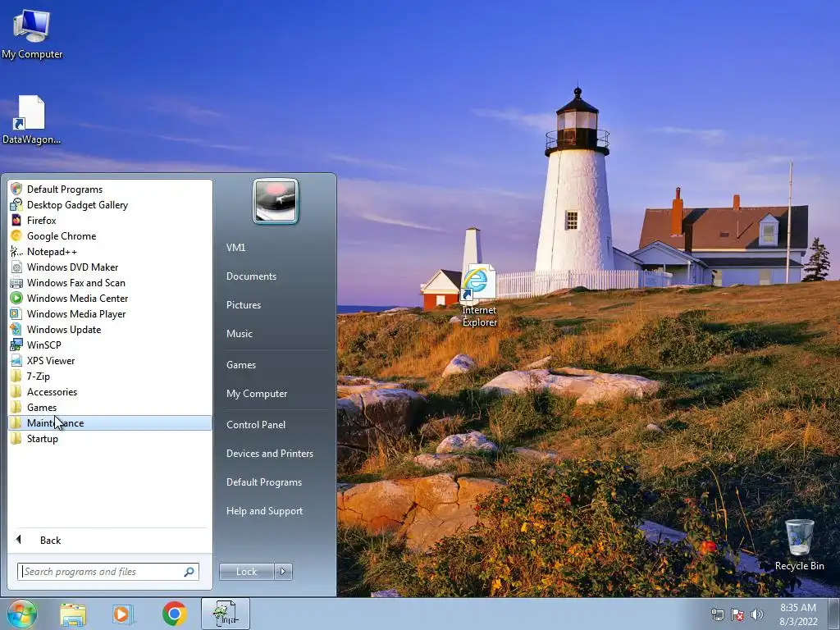Launch Windows Media Player from the list
This screenshot has height=630, width=840.
110,313
